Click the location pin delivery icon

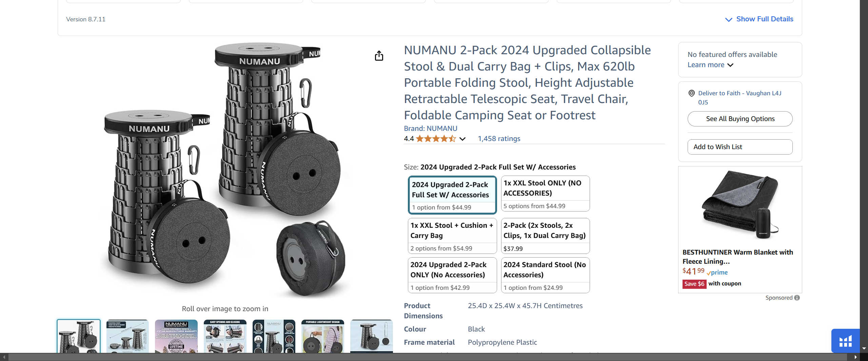691,93
